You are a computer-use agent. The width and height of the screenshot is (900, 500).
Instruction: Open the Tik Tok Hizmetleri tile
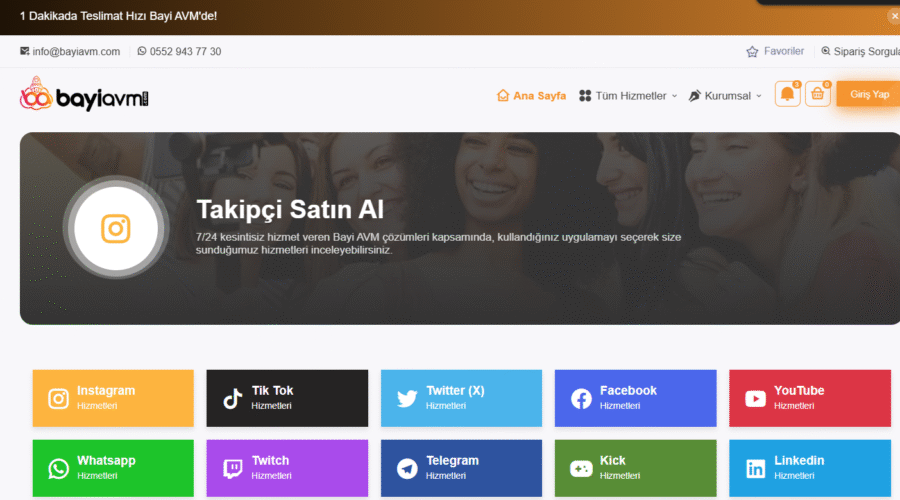pyautogui.click(x=287, y=398)
